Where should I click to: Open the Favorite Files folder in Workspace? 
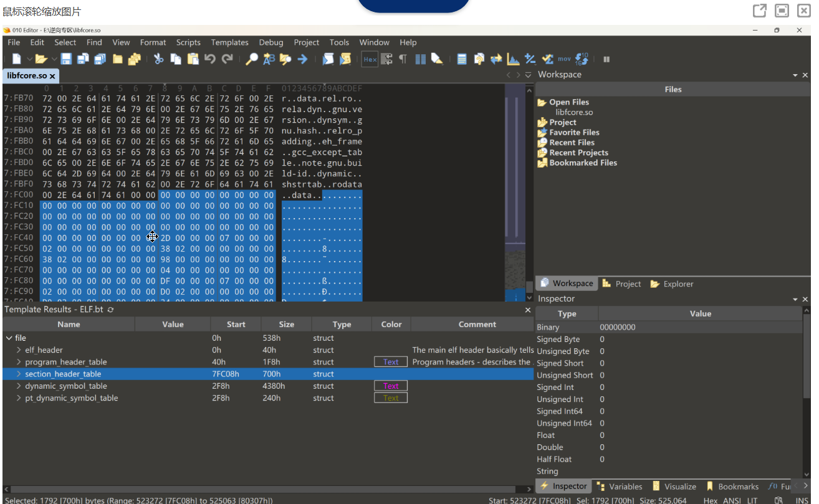(x=568, y=133)
